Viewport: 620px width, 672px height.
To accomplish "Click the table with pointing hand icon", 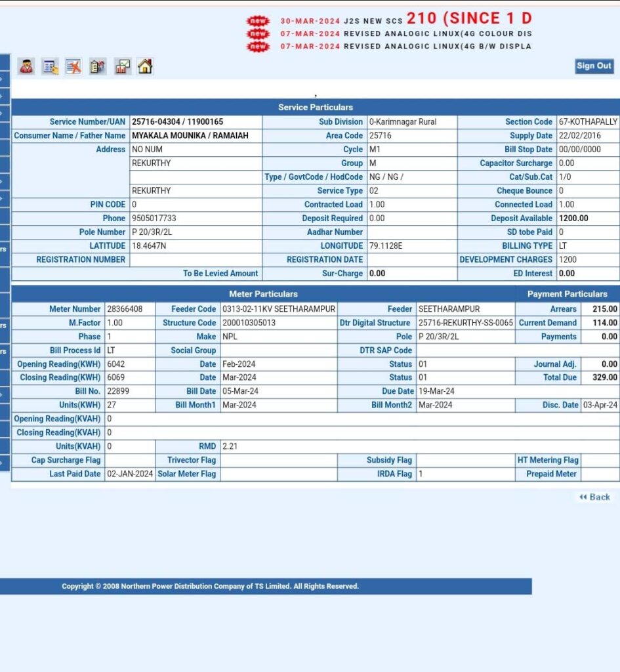I will [51, 66].
